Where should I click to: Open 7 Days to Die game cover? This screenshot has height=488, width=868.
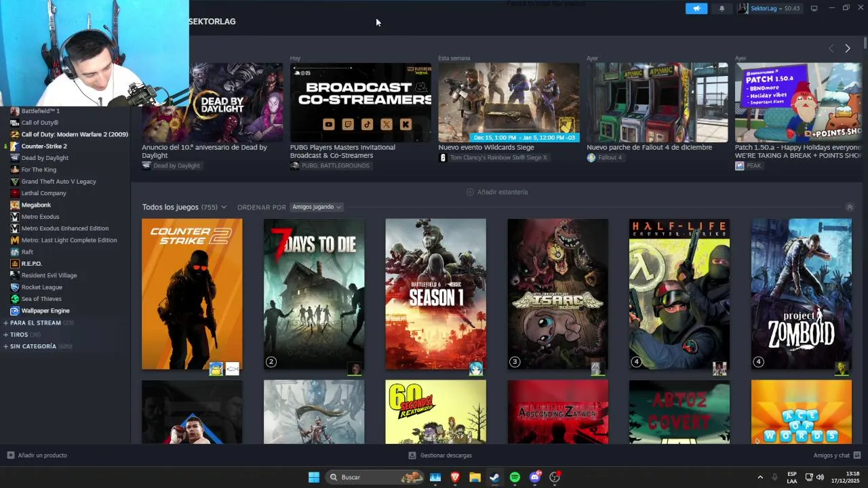coord(314,294)
